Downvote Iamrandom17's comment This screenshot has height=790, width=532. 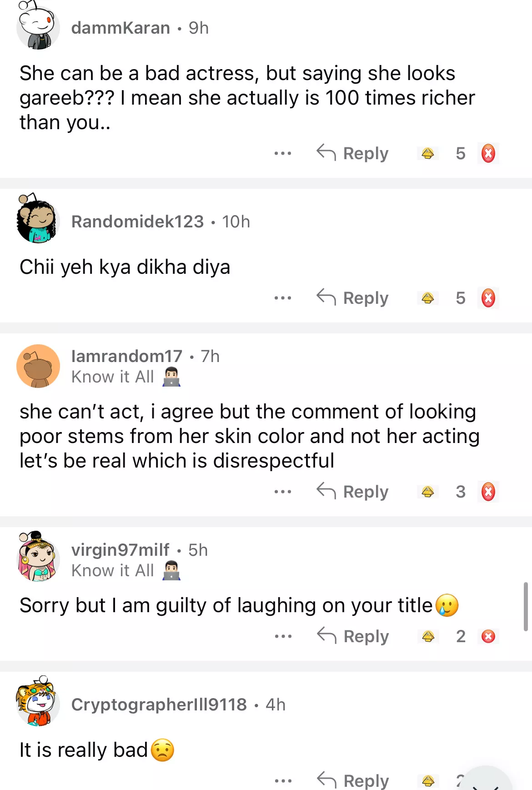pyautogui.click(x=488, y=492)
